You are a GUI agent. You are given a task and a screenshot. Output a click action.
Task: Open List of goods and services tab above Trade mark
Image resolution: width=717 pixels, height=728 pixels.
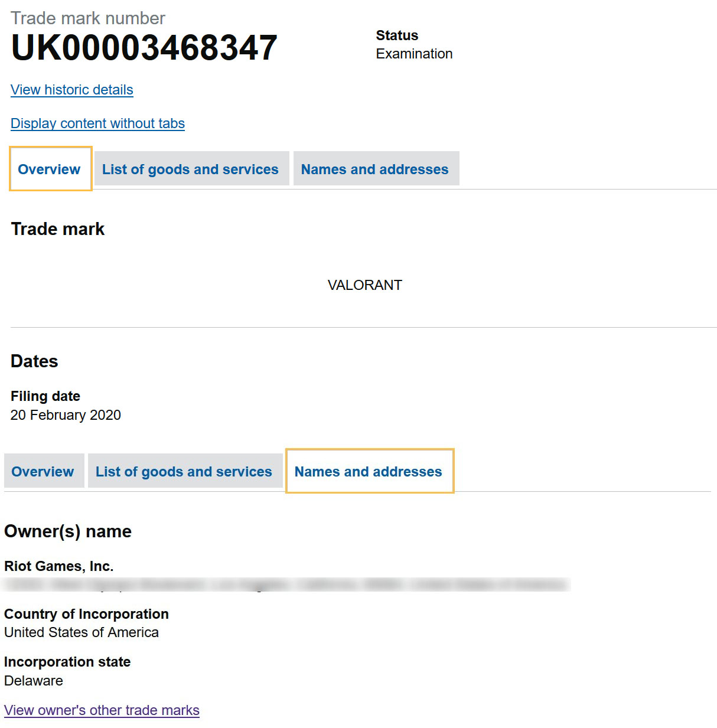pos(190,169)
